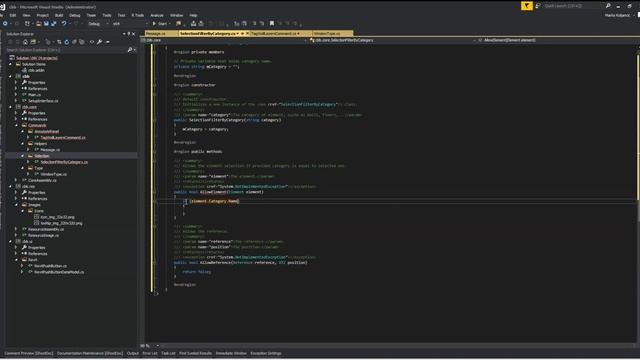Click the feedback icon beside Quick Launch
This screenshot has width=640, height=360.
click(538, 6)
